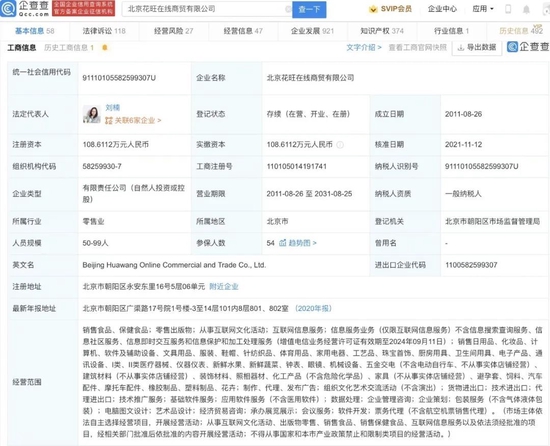Click the orange badge beside 历史工商信息
Image resolution: width=550 pixels, height=446 pixels.
pos(105,48)
